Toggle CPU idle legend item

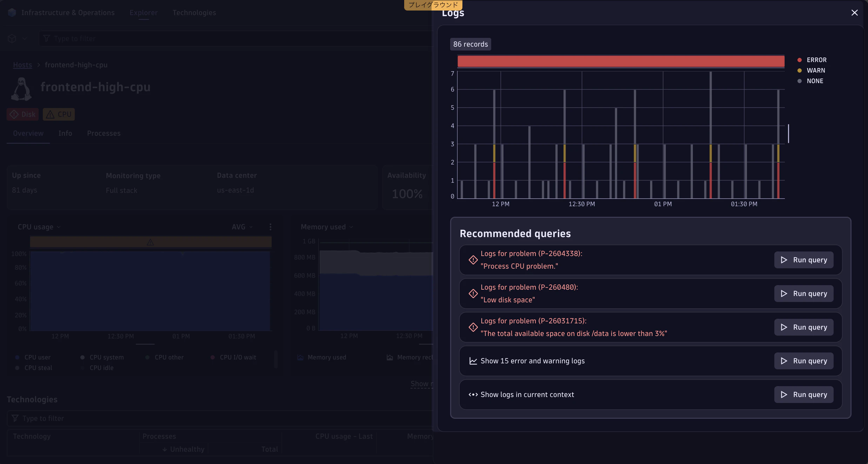(97, 368)
